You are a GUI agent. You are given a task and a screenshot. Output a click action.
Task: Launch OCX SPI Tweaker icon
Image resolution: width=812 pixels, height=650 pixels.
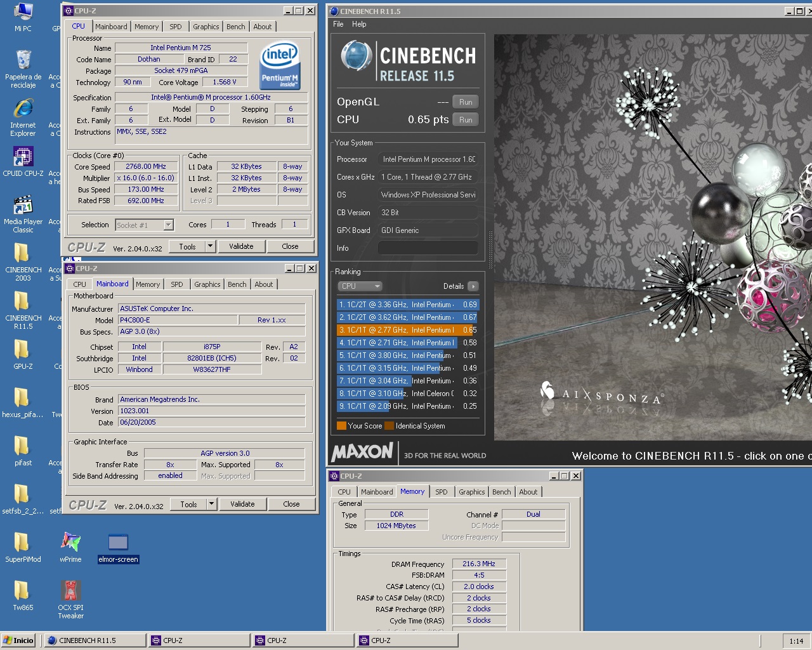point(70,599)
